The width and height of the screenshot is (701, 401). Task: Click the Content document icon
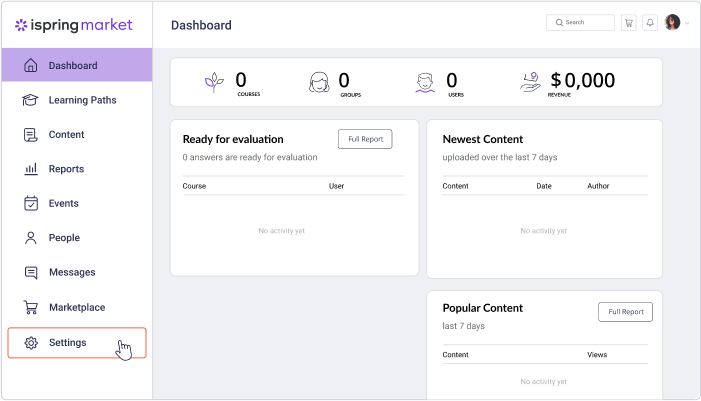pyautogui.click(x=30, y=135)
